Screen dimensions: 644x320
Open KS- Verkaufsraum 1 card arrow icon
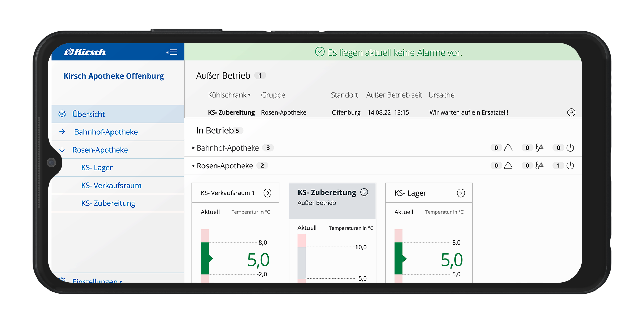pyautogui.click(x=267, y=193)
